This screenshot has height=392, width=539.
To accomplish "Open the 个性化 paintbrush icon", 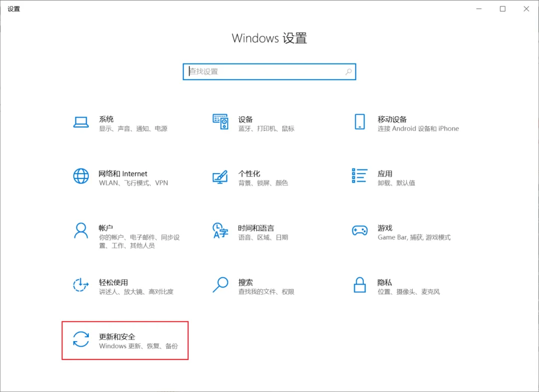I will (x=220, y=177).
